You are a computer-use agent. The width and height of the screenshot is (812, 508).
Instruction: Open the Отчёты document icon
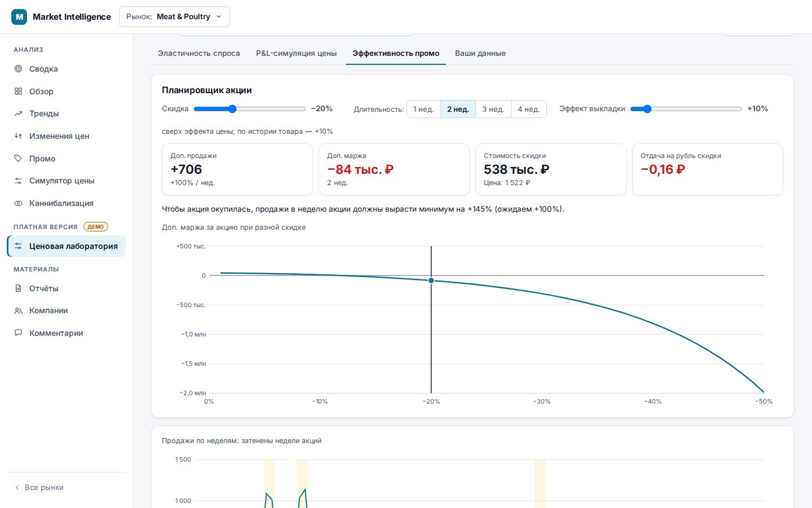(x=18, y=288)
